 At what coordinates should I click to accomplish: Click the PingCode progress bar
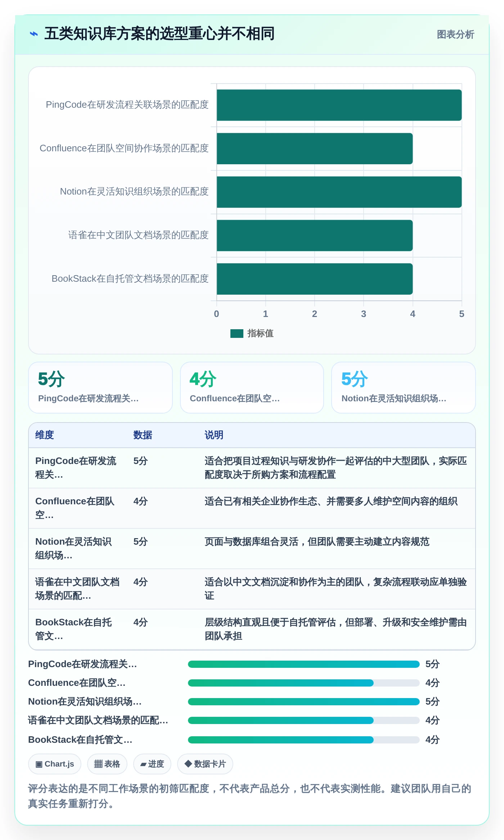click(x=303, y=664)
